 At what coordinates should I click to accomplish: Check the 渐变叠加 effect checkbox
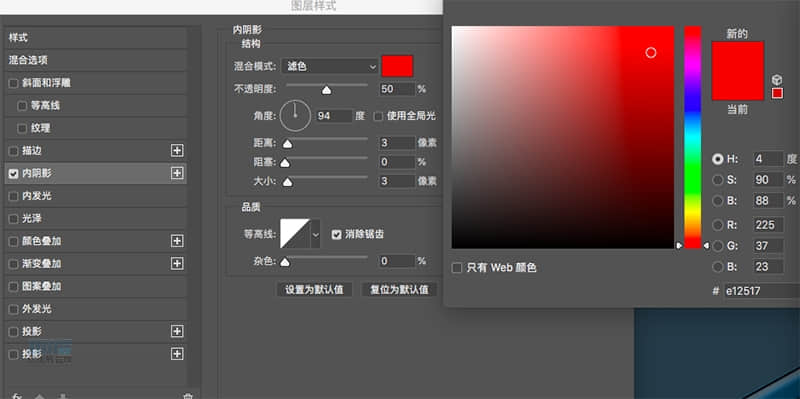pyautogui.click(x=13, y=264)
